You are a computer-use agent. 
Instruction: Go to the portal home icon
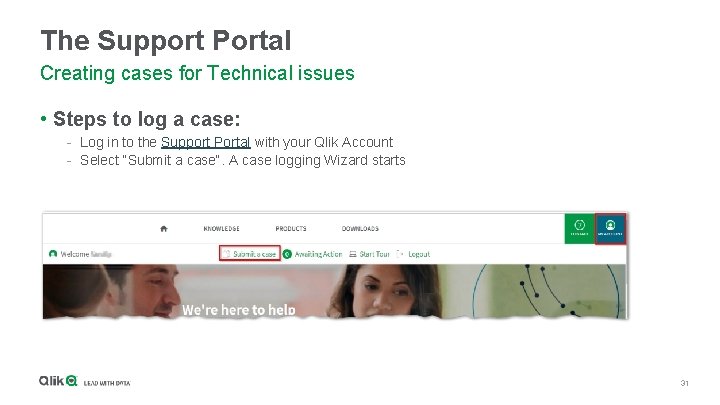coord(164,229)
